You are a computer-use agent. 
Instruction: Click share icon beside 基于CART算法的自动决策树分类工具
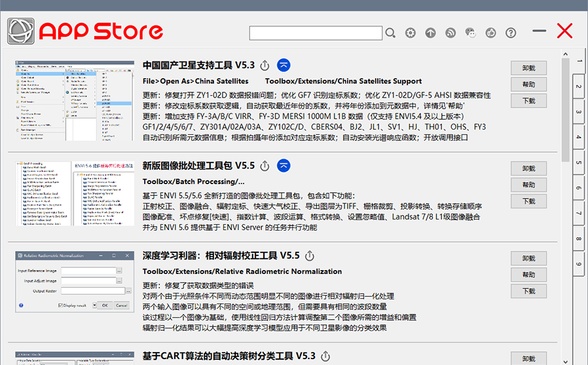click(x=325, y=356)
